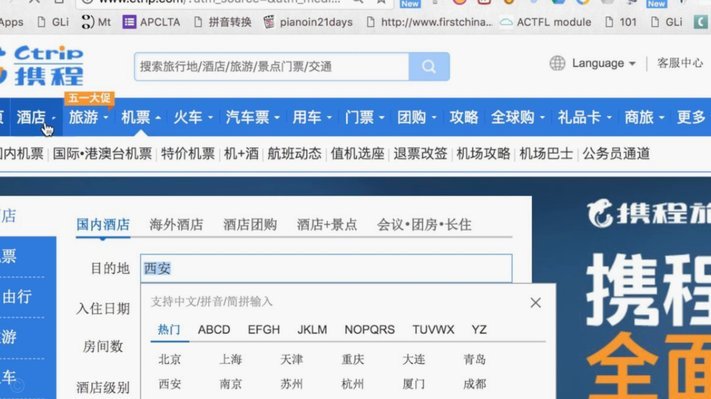
Task: Open the 机票 navigation menu
Action: click(141, 117)
